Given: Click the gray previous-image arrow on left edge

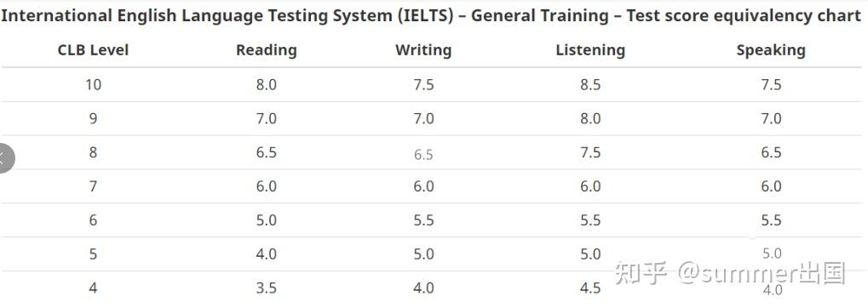Looking at the screenshot, I should (5, 157).
